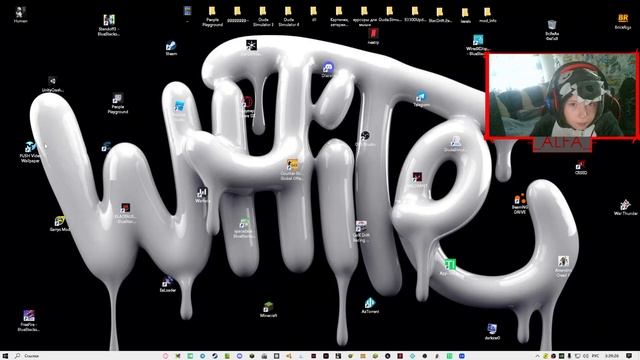Open the darkzero desktop icon
The image size is (640, 360).
492,331
